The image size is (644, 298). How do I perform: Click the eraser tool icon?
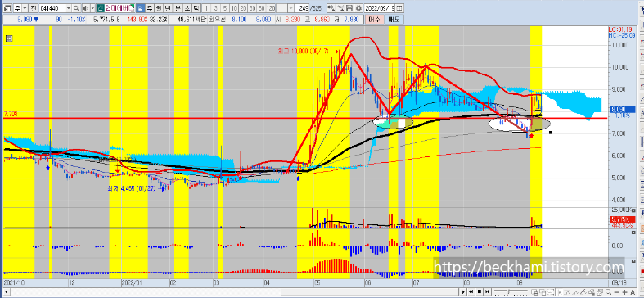[x=592, y=292]
